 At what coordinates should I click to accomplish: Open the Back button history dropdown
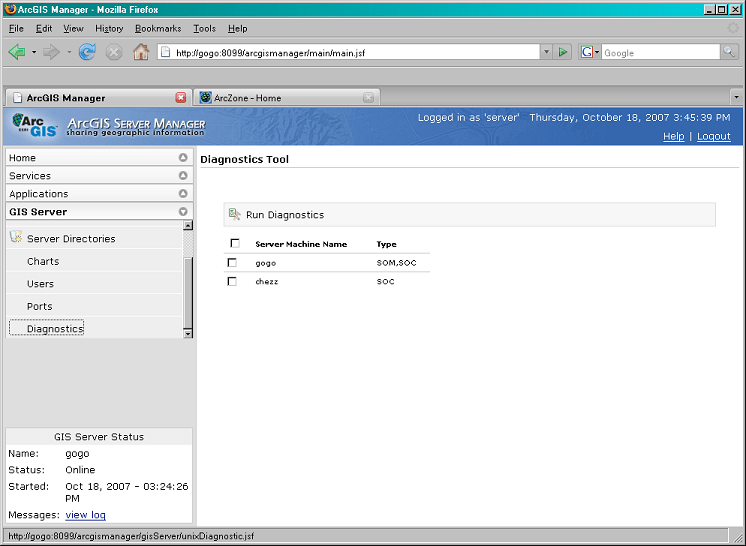click(x=34, y=52)
